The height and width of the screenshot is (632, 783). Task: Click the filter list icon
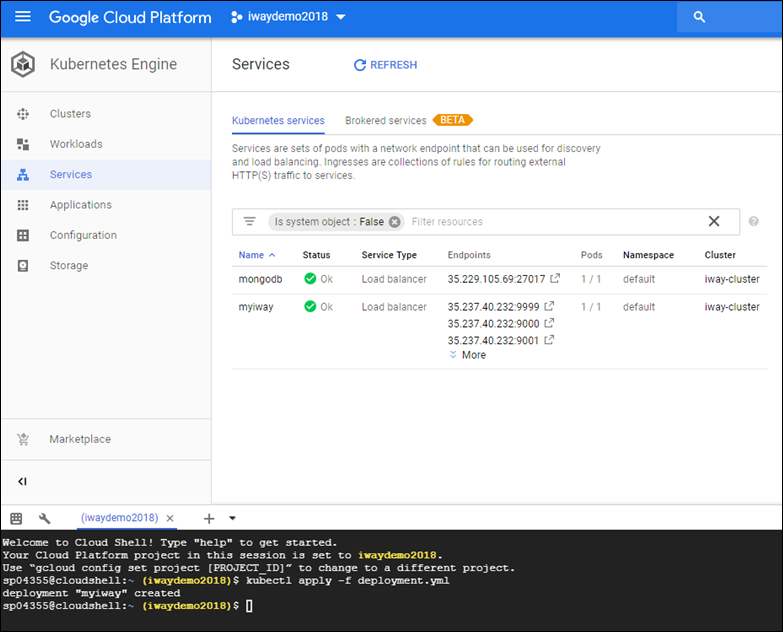click(249, 221)
